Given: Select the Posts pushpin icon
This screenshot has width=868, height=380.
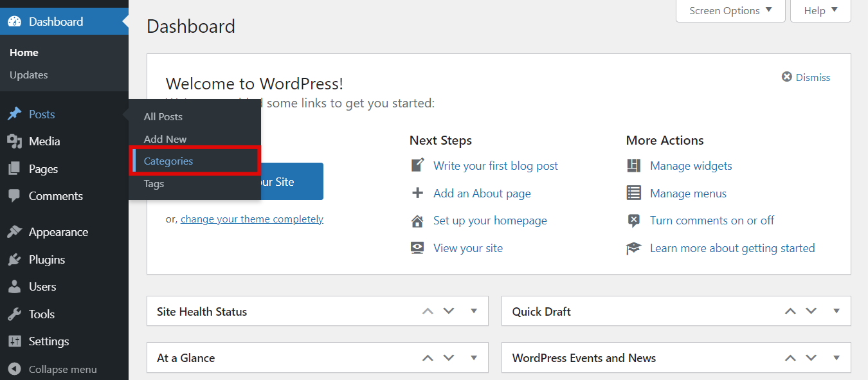Looking at the screenshot, I should [x=15, y=114].
